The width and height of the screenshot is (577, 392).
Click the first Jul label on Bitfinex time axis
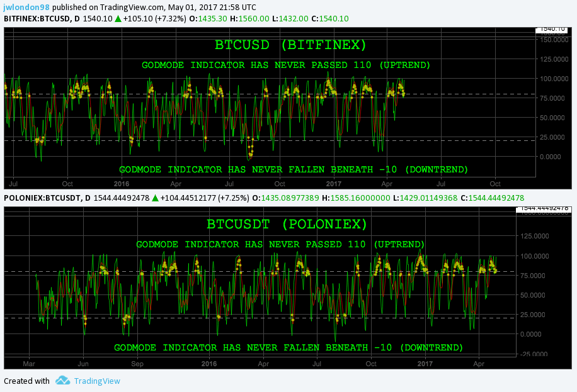13,184
